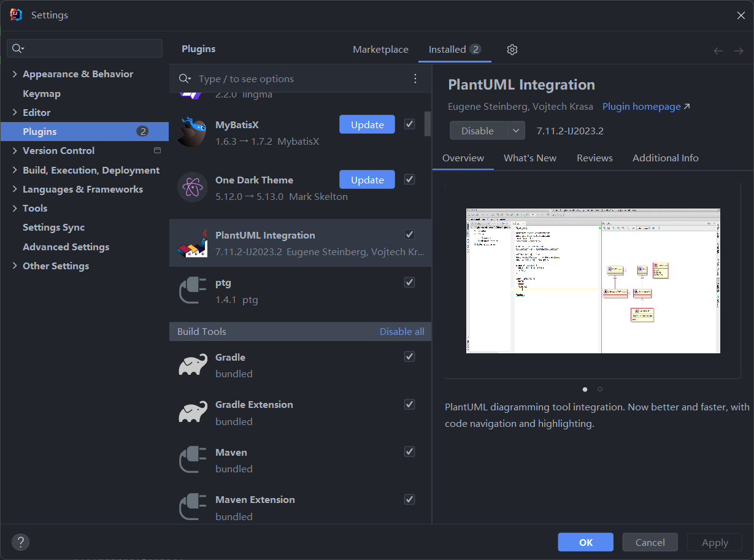Close the Settings dialog
The width and height of the screenshot is (754, 560).
pos(741,15)
